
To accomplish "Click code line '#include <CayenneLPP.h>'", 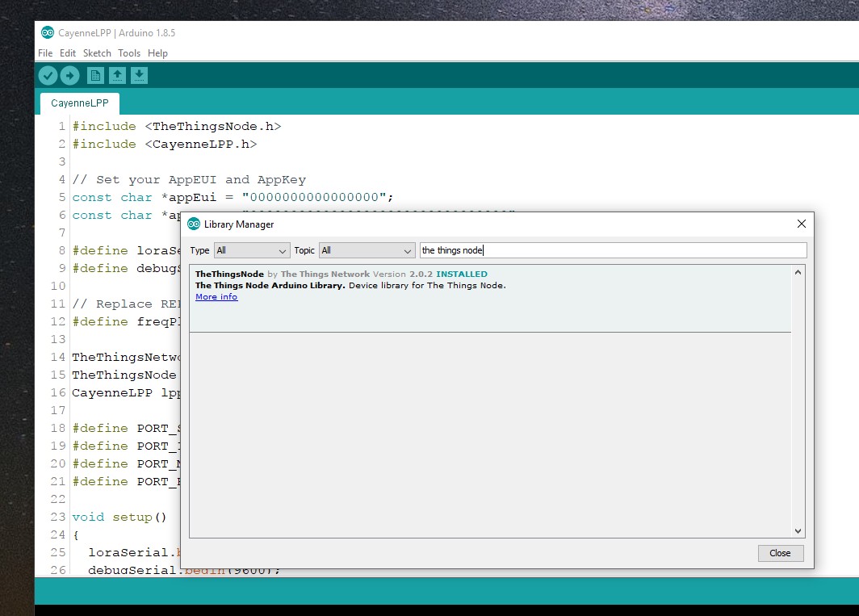I will 165,145.
